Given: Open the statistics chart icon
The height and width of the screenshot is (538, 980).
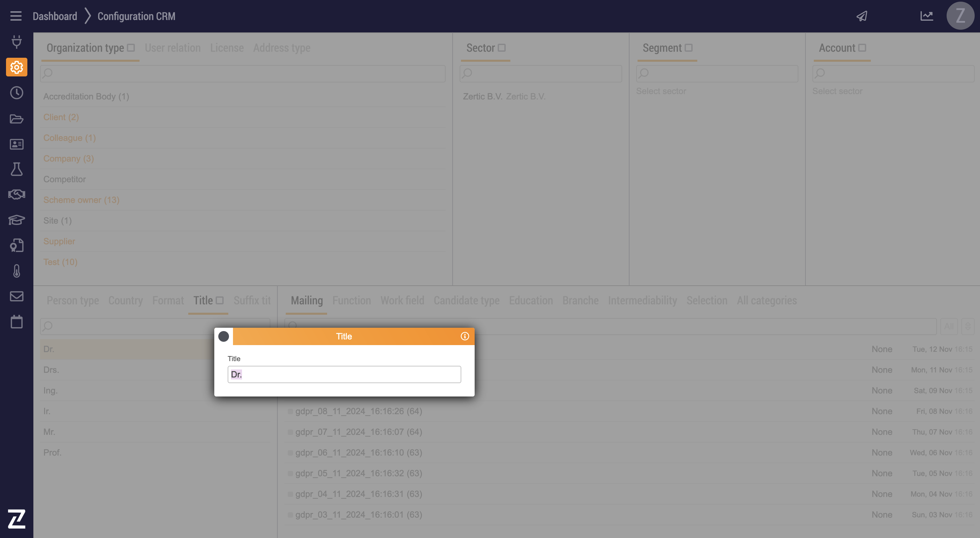Looking at the screenshot, I should (x=926, y=16).
